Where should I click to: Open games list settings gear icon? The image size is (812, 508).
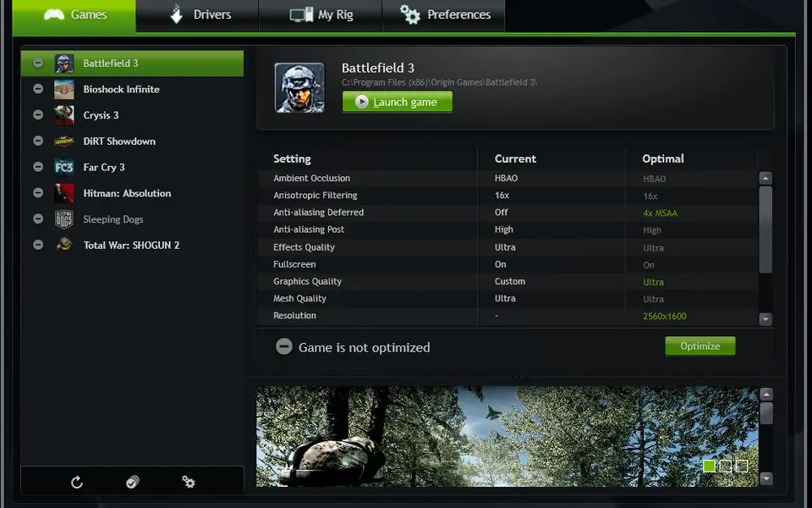[189, 483]
